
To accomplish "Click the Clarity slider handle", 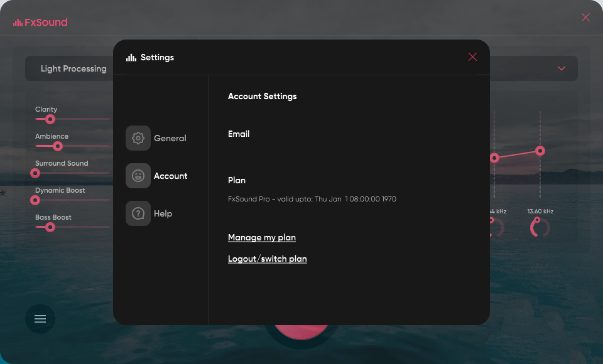I will pyautogui.click(x=50, y=119).
